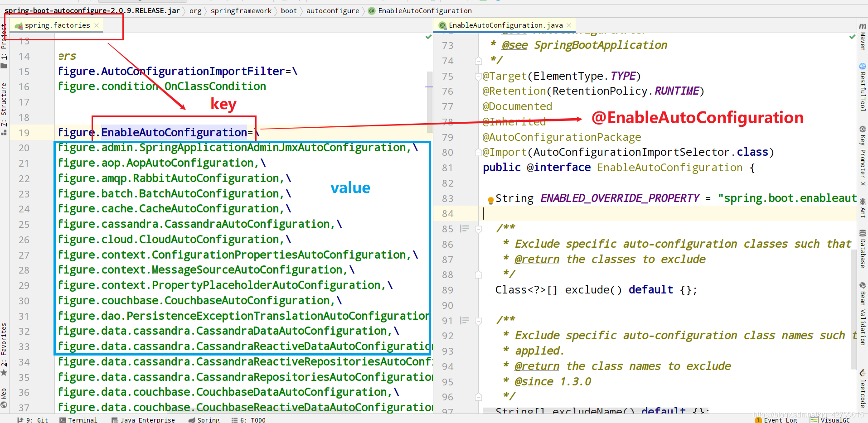Collapse the fold marker at line 80 @Import
Image resolution: width=868 pixels, height=423 pixels.
coord(478,152)
